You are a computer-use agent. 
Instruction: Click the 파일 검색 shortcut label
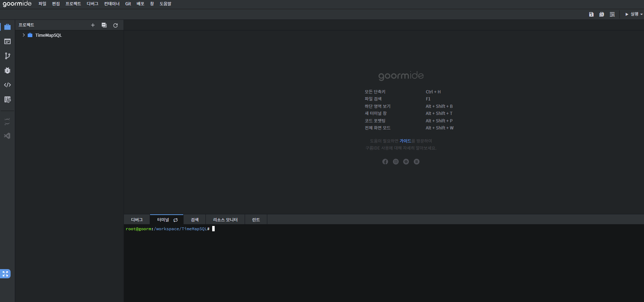coord(373,99)
